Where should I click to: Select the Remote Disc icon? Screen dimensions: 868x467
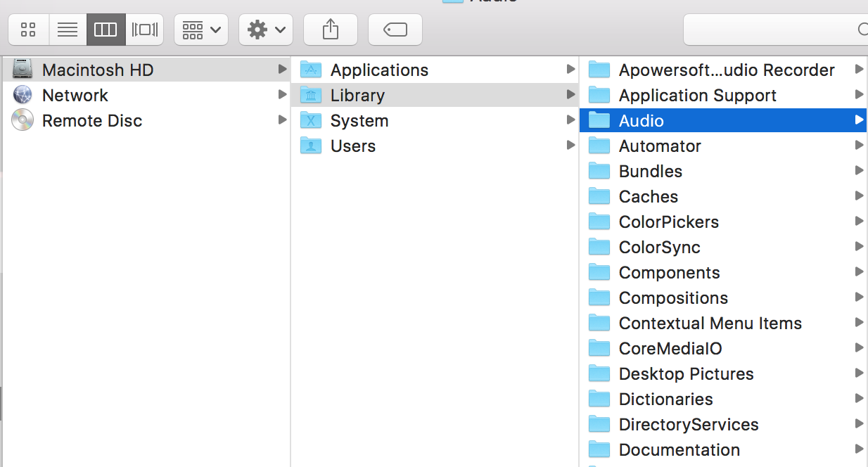pos(23,120)
